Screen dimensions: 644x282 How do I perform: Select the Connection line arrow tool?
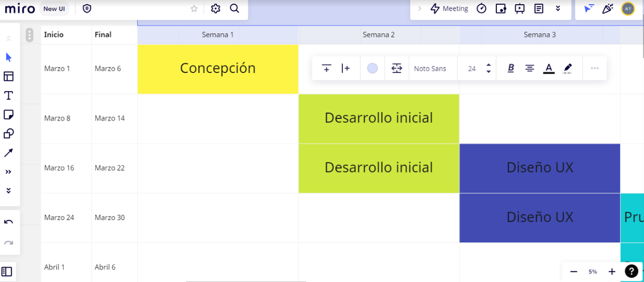[x=9, y=153]
